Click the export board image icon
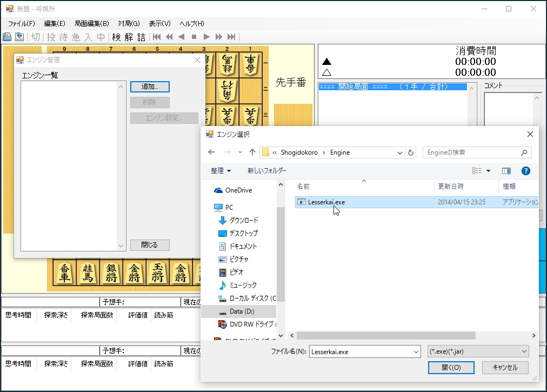 (x=19, y=36)
